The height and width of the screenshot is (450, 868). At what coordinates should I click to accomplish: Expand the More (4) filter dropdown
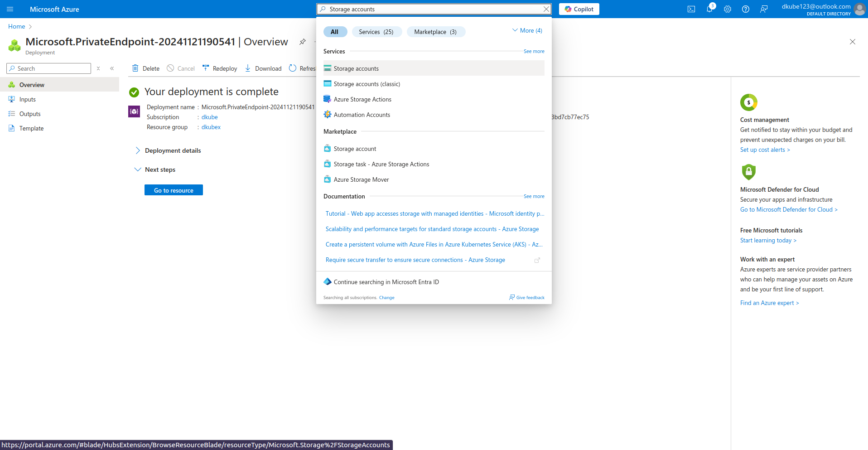527,31
